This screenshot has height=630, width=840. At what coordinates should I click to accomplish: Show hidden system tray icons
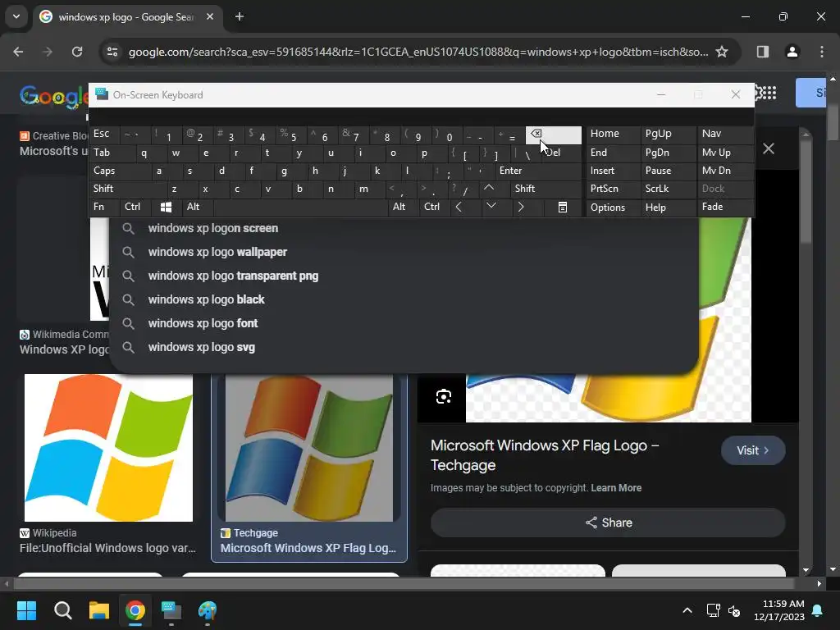(687, 610)
